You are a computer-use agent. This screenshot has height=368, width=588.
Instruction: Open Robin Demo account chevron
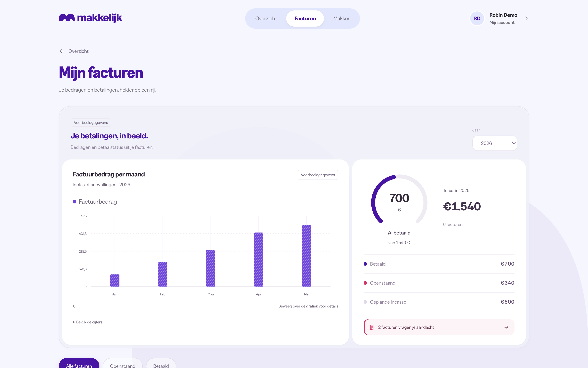pos(526,18)
